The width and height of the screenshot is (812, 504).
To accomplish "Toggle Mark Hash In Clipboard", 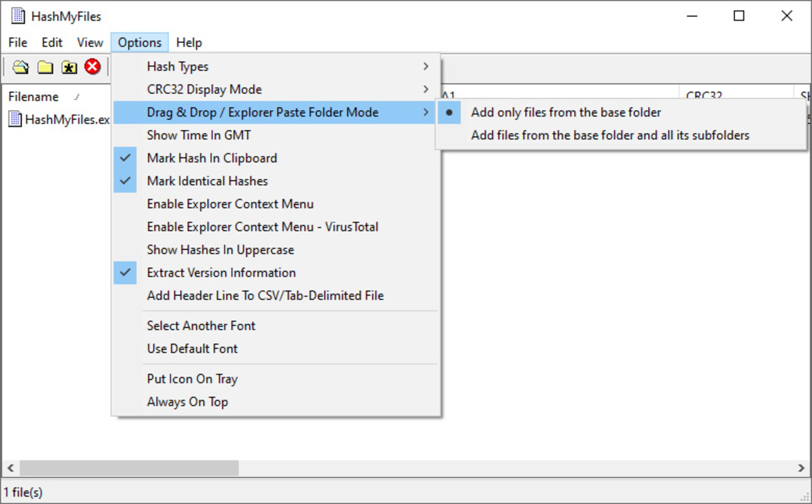I will tap(274, 158).
